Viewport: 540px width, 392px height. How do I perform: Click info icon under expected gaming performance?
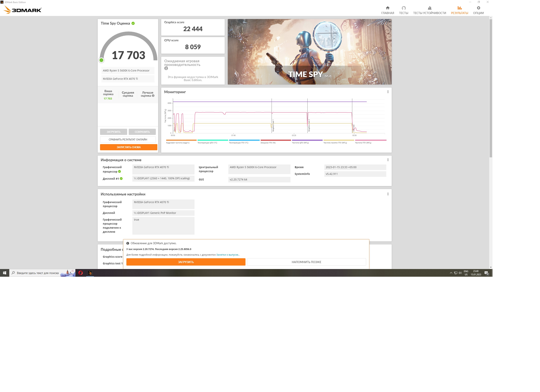[x=166, y=68]
